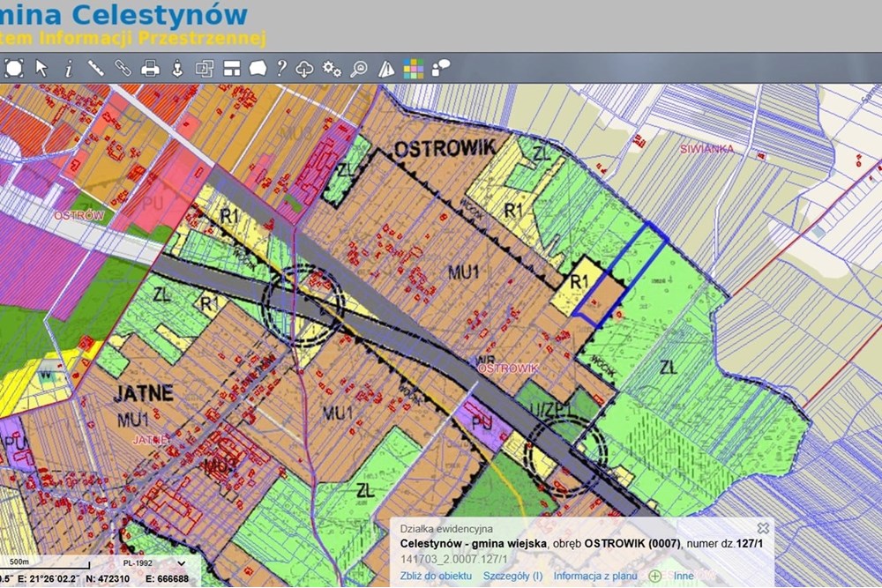
Task: Select the magnifier zoom tool
Action: point(360,67)
